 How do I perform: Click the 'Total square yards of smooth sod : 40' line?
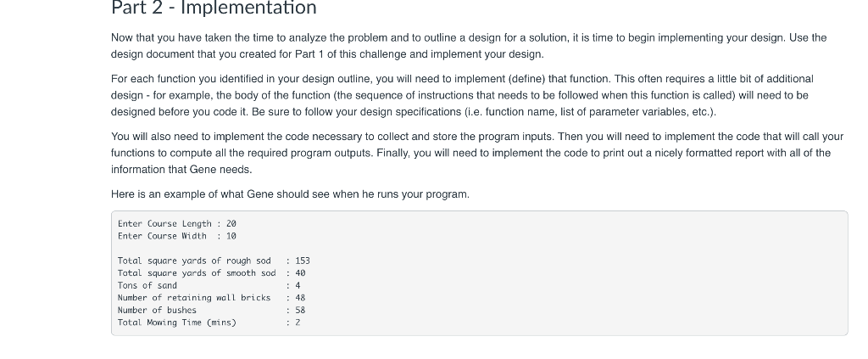tap(211, 273)
